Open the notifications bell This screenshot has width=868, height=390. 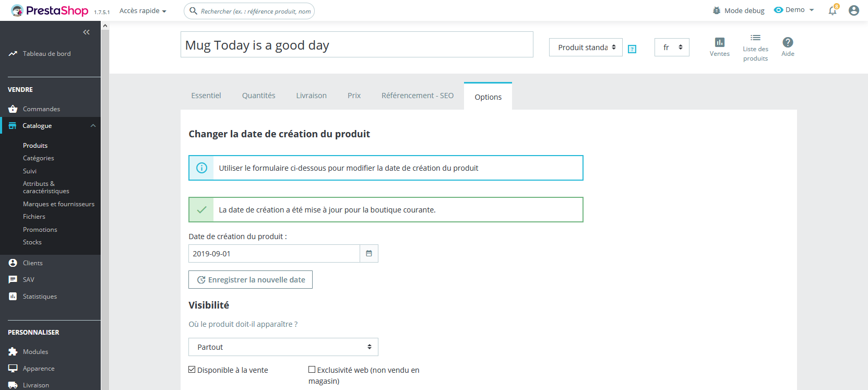[x=833, y=10]
